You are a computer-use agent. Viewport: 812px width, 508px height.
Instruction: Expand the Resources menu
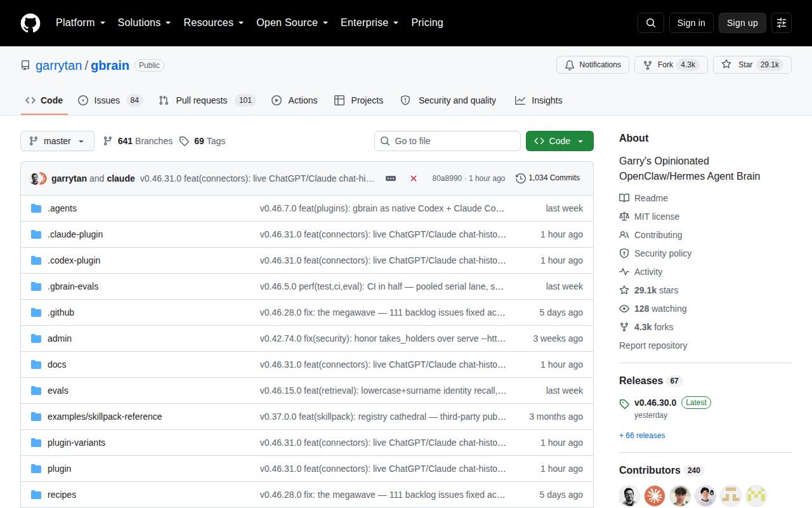[x=214, y=23]
